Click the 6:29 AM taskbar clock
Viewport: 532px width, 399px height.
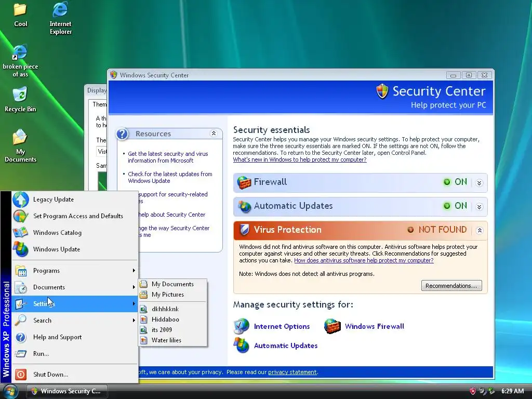(512, 391)
